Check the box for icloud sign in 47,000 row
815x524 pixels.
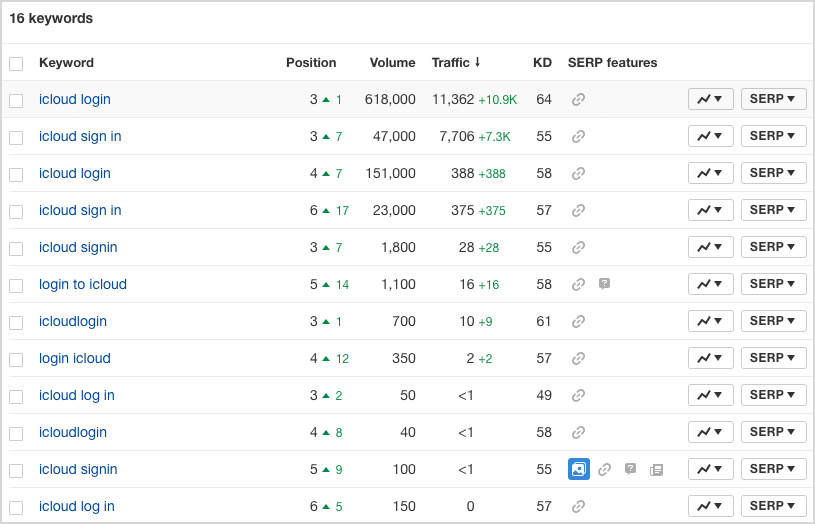[16, 137]
